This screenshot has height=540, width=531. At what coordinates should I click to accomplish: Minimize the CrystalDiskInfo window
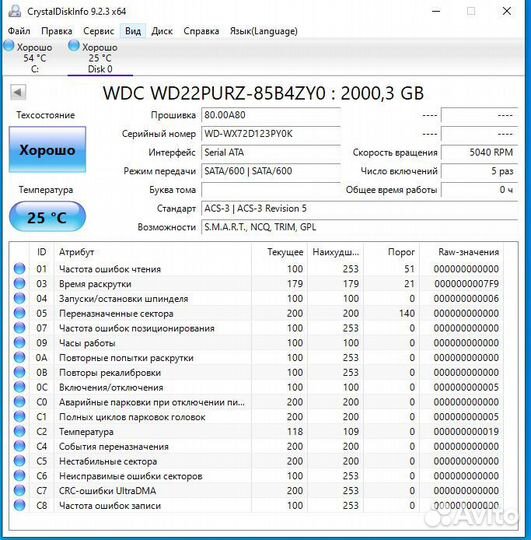coord(436,11)
